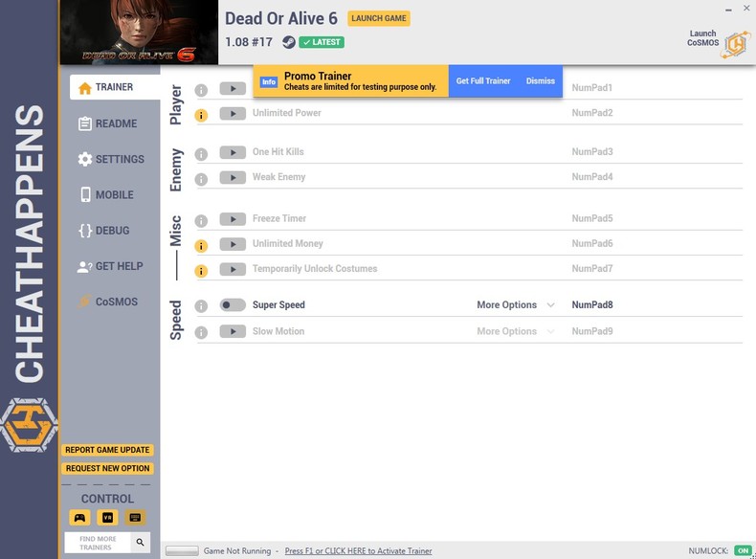
Task: Activate the Freeze Timer cheat button
Action: [233, 219]
